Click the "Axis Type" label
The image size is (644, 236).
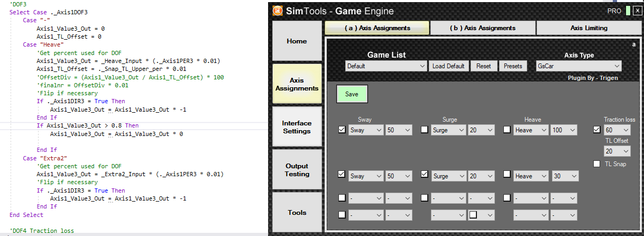click(579, 55)
